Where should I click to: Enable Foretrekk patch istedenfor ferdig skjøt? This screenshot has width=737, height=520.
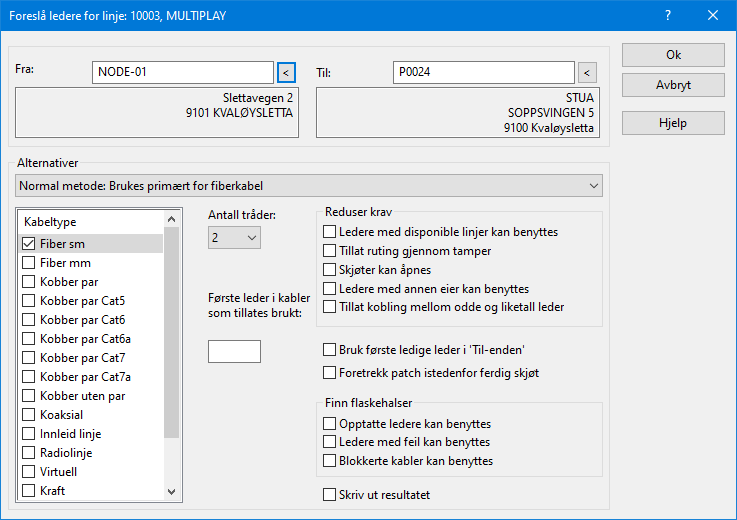329,373
